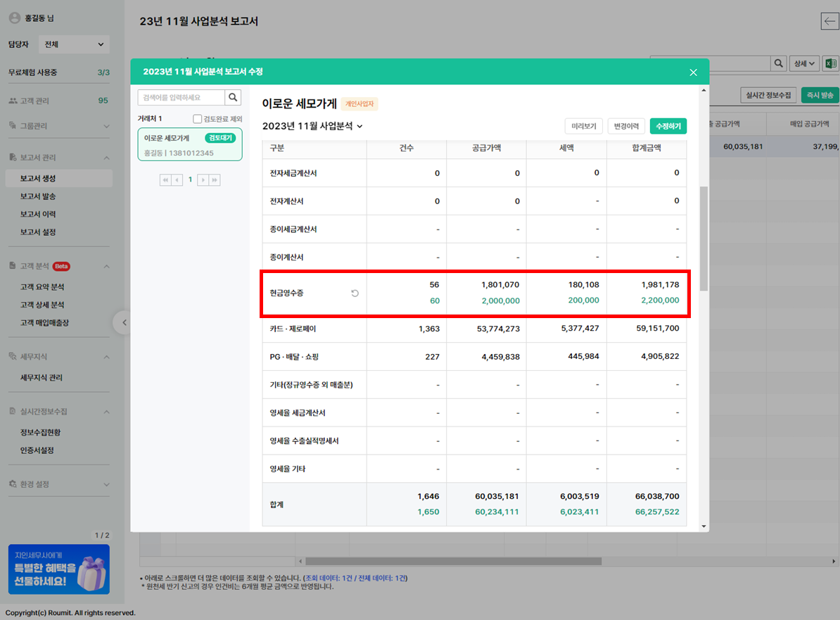Go to the next page of 거래처 list
Viewport: 840px width, 620px height.
[203, 180]
